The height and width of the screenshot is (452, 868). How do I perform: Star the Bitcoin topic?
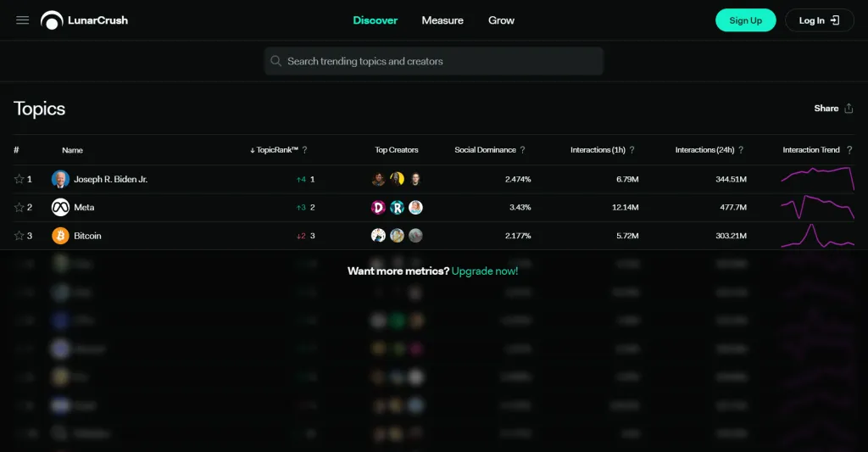click(x=19, y=236)
